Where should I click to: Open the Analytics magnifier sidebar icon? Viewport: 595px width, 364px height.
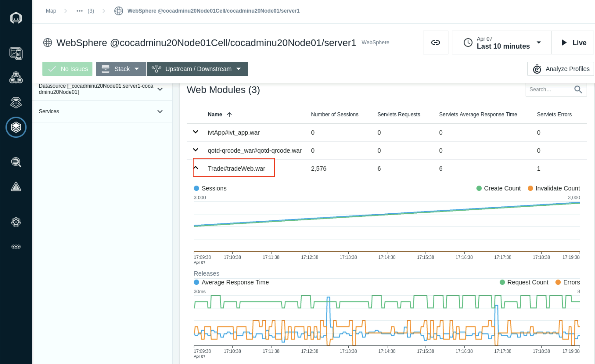(x=16, y=162)
